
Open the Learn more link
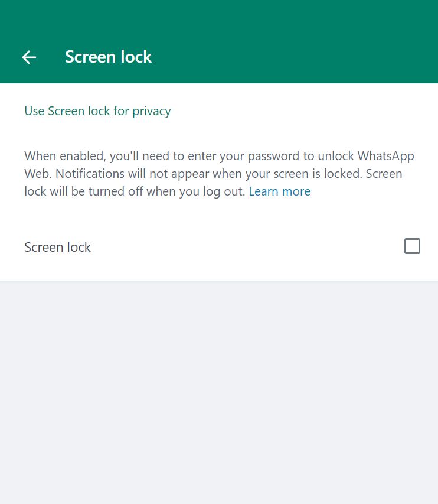279,191
